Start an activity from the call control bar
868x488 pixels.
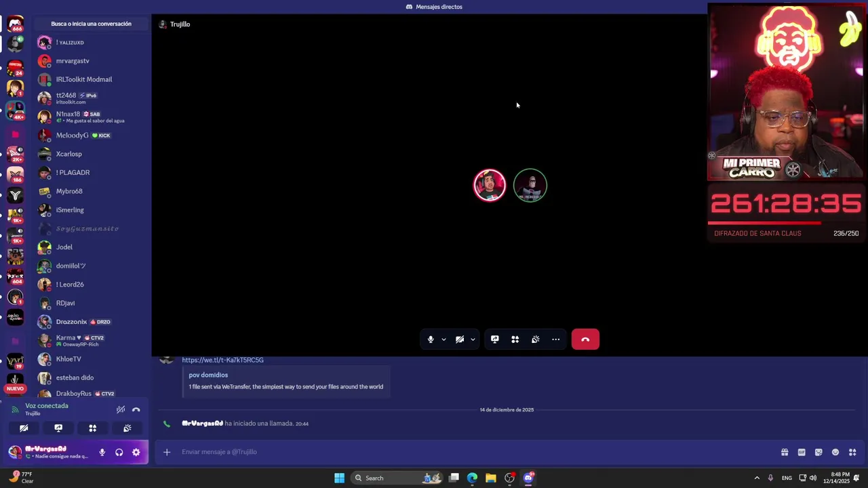tap(515, 340)
